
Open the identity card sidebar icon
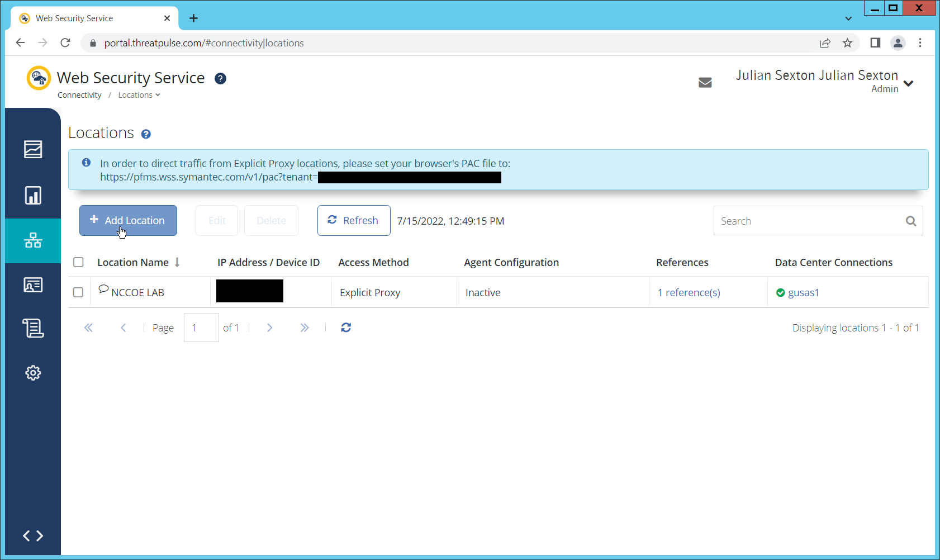pyautogui.click(x=33, y=285)
